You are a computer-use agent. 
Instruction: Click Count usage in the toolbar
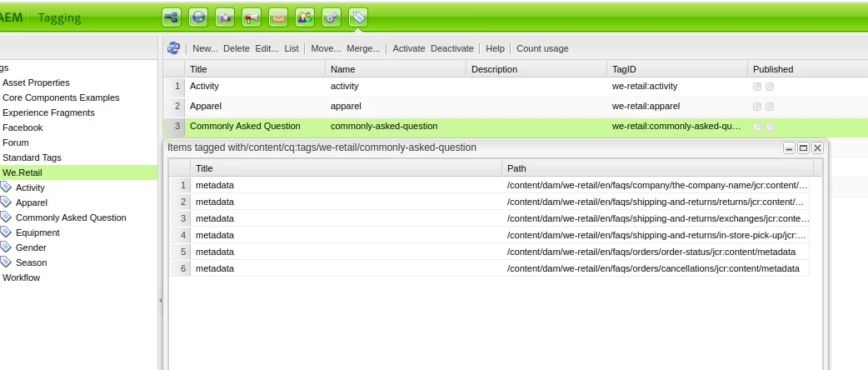tap(542, 48)
